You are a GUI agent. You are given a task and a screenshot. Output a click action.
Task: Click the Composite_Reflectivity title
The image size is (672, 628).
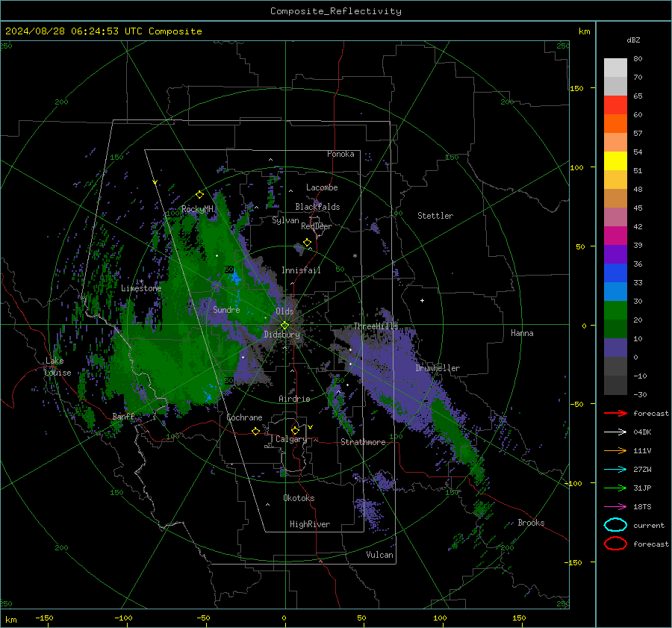point(336,11)
